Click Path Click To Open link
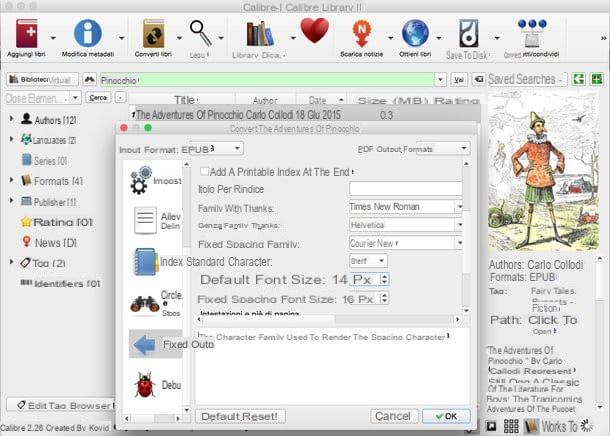This screenshot has width=610, height=436. click(553, 323)
